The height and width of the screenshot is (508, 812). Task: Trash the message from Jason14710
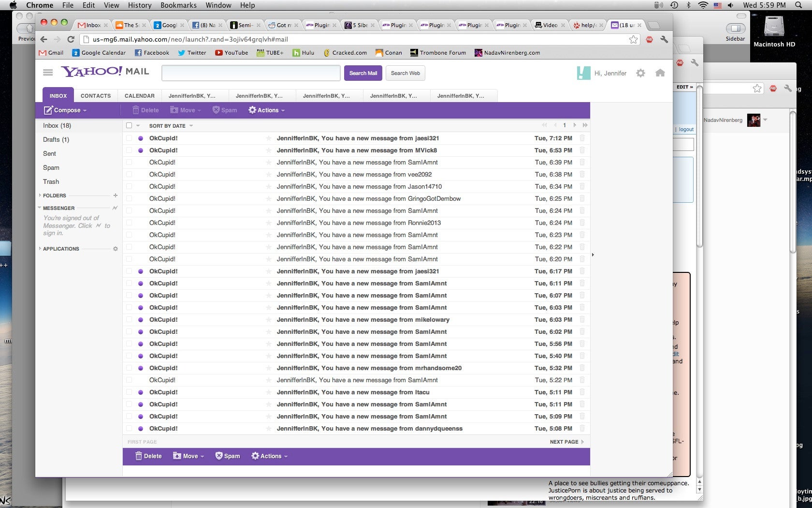click(x=582, y=187)
